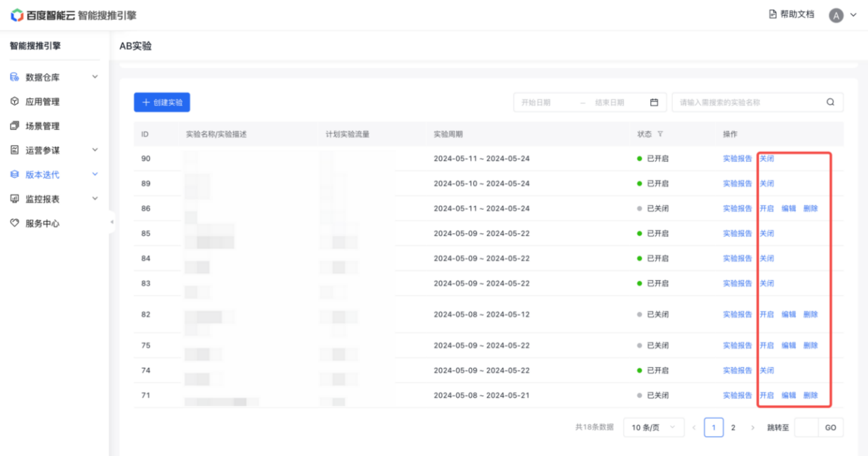Open the 状态 column filter icon
Screen dimensions: 868x456
coord(660,134)
